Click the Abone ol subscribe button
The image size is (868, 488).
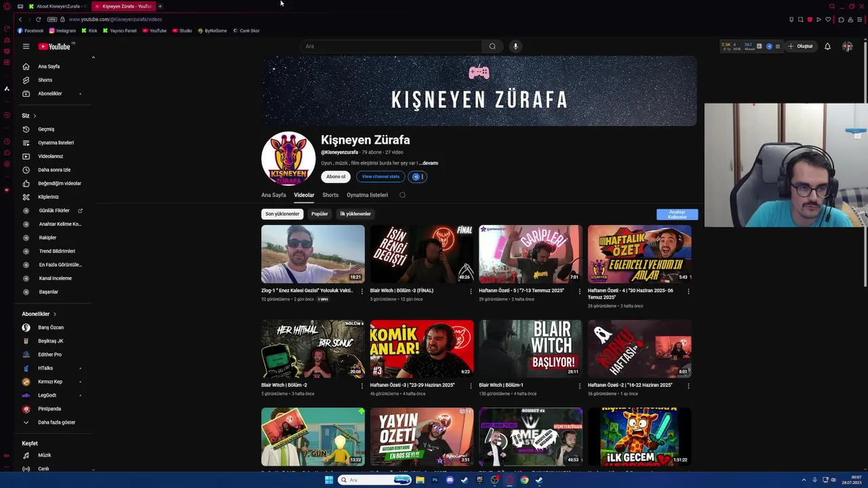pyautogui.click(x=336, y=177)
